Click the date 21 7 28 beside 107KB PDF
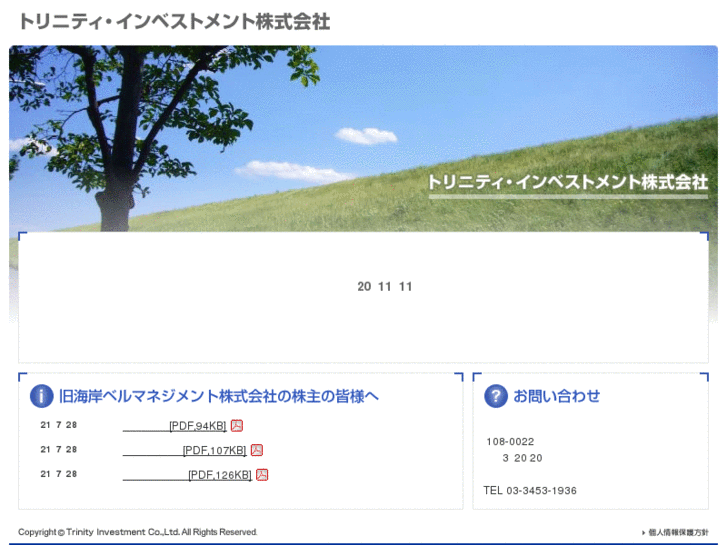The image size is (727, 545). [58, 449]
